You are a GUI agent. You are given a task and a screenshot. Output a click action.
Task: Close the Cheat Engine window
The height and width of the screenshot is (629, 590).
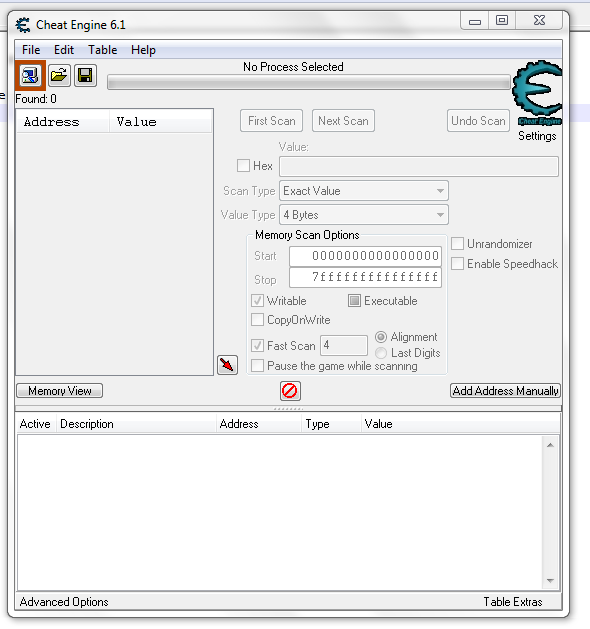pyautogui.click(x=539, y=21)
